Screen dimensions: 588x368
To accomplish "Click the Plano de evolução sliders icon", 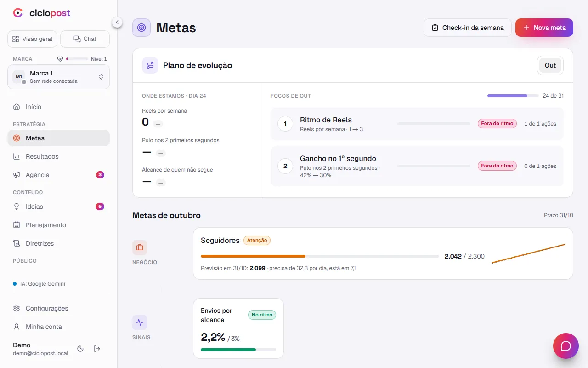I will 150,65.
